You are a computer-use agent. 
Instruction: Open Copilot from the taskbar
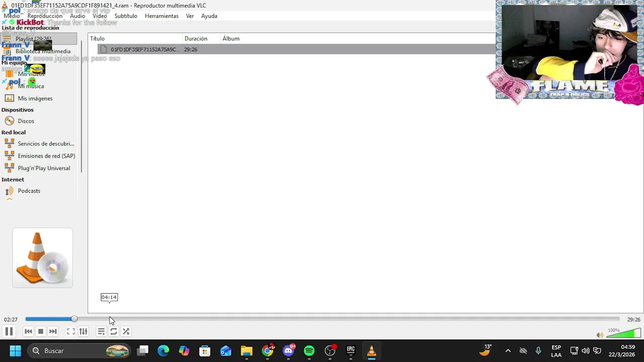[x=184, y=351]
